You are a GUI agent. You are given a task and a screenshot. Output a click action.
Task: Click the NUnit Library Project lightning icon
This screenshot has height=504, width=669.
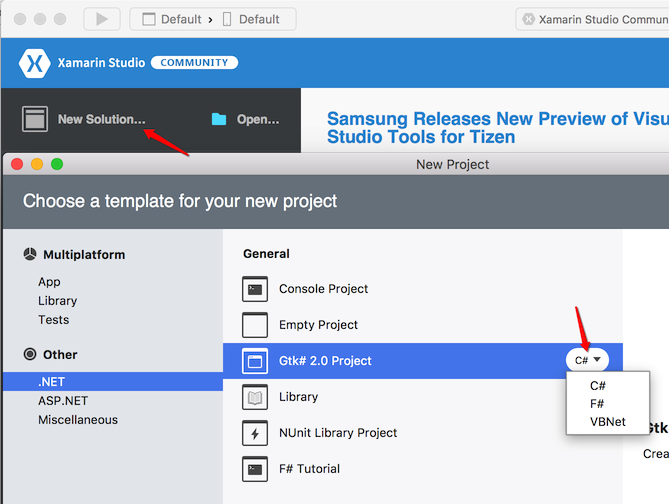255,433
